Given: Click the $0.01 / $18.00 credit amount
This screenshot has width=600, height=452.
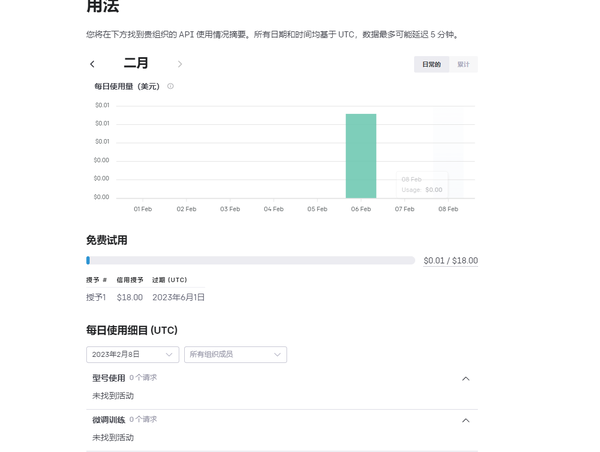Looking at the screenshot, I should pos(450,260).
